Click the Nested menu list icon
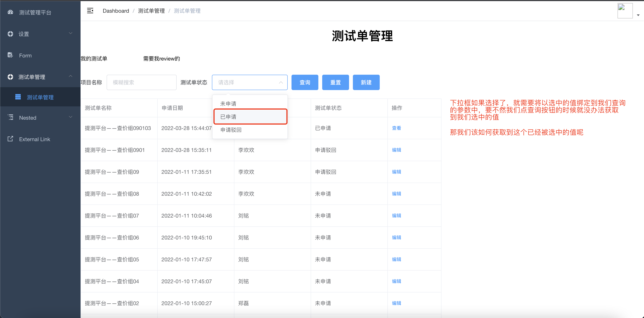This screenshot has height=318, width=644. (11, 117)
